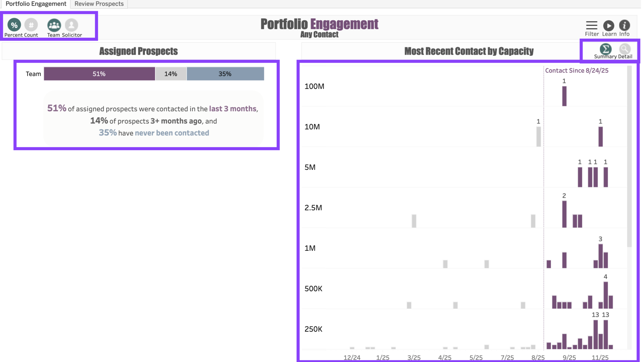Click the 'Team' row label
The image size is (644, 362).
coord(33,74)
